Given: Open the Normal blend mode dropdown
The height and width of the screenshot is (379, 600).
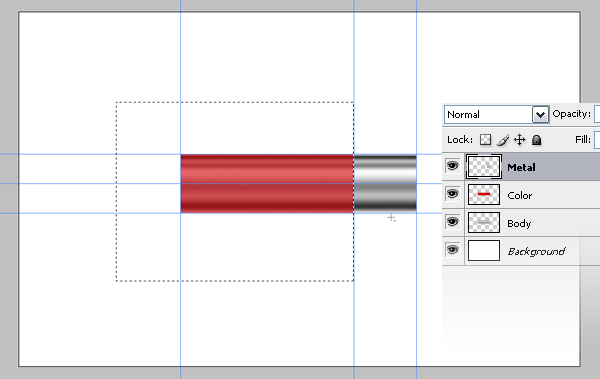Looking at the screenshot, I should click(x=497, y=114).
